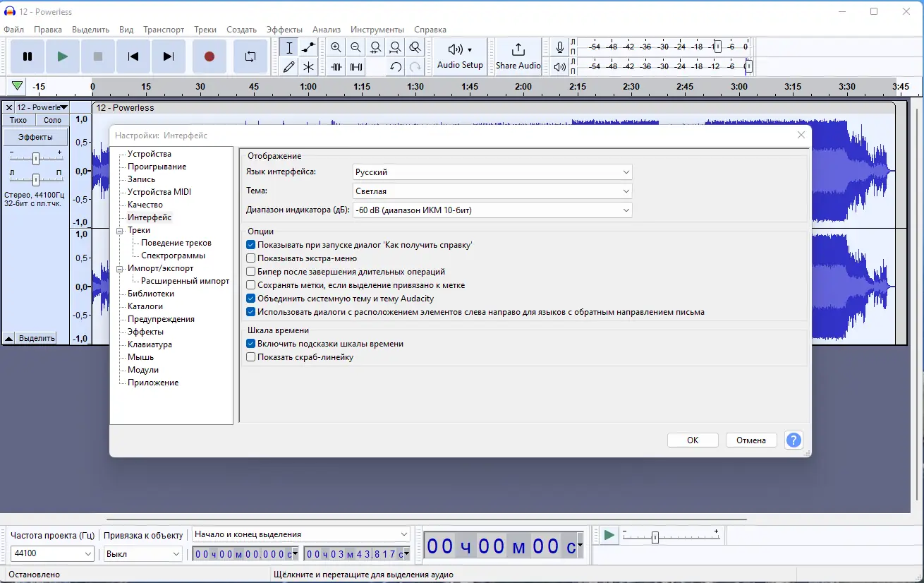Open the 'Диапазон индикатора (дБ)' dropdown
924x583 pixels.
[x=492, y=210]
